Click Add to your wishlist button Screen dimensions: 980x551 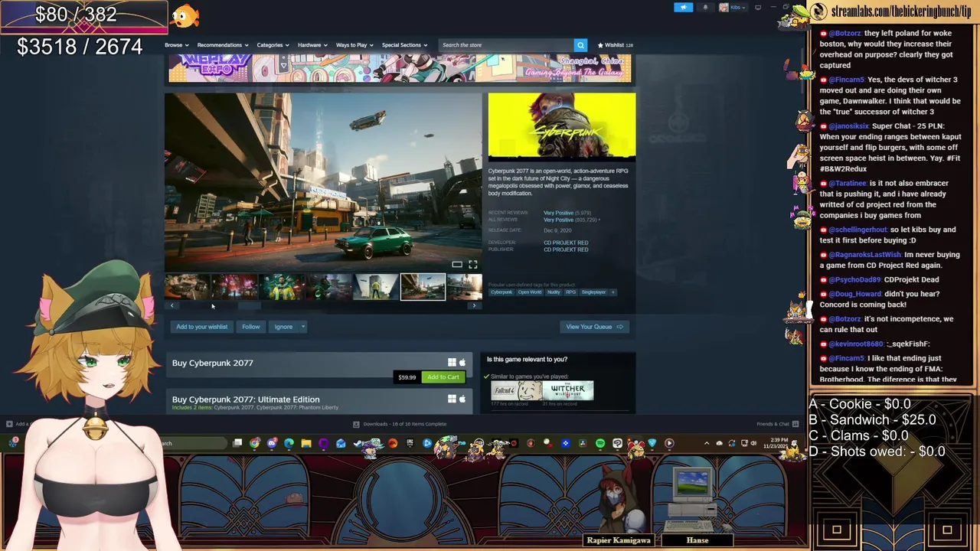point(201,327)
